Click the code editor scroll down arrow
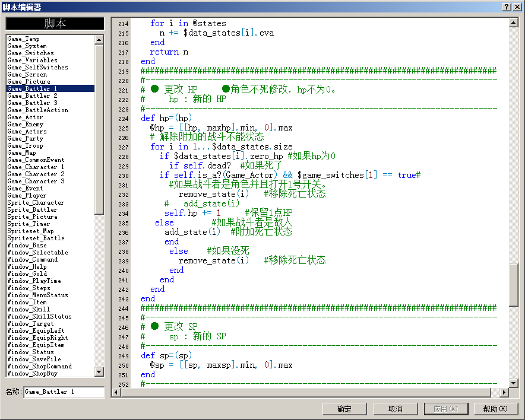Screen dimensions: 525x420 click(514, 383)
